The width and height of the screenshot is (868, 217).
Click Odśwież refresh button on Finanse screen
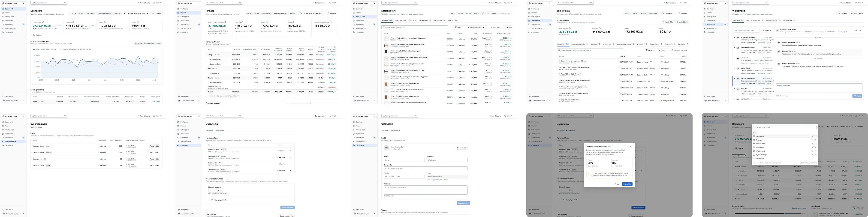[332, 13]
